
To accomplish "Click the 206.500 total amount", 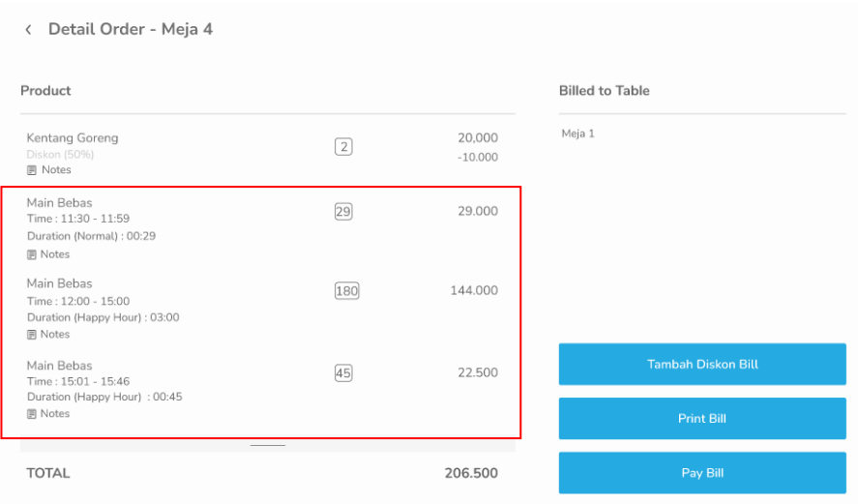I will (471, 474).
